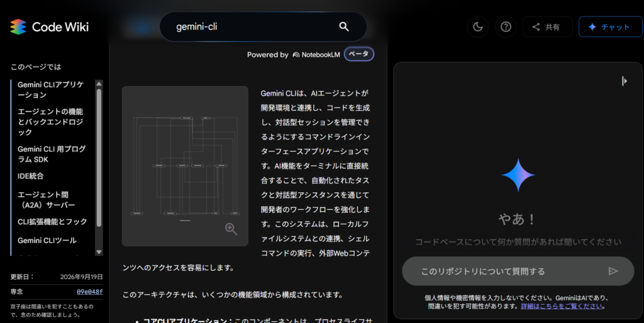Go to Gemini CLIアプリケーション section

point(50,89)
